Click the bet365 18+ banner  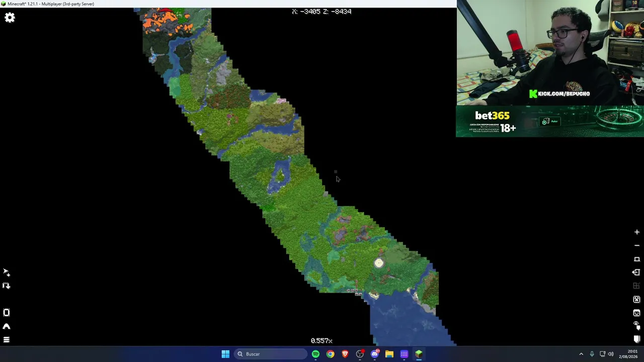point(550,122)
